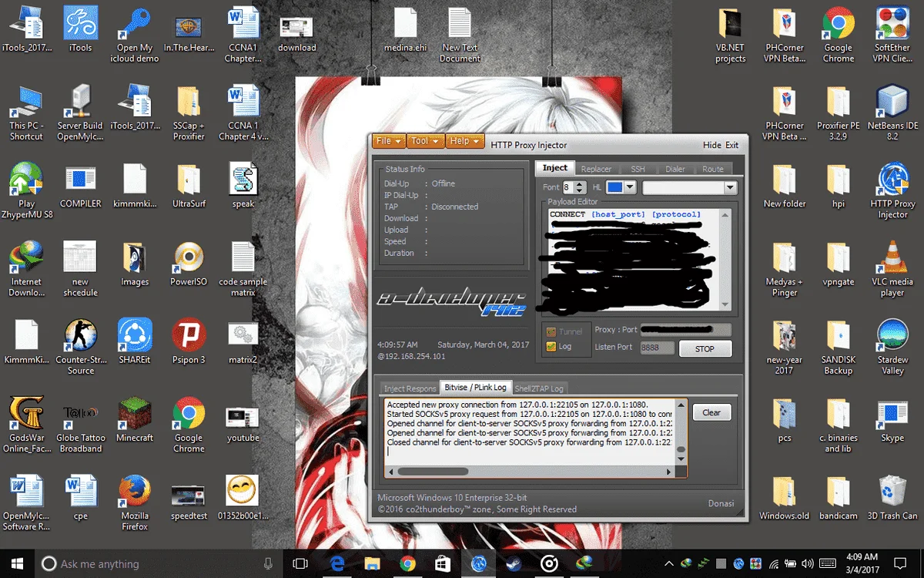Switch to the Route tab
The width and height of the screenshot is (924, 578).
point(713,169)
